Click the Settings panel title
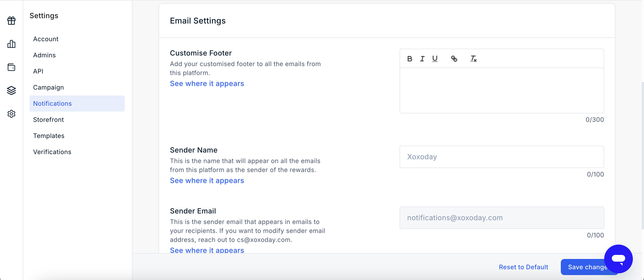Screen dimensions: 644x280 click(44, 15)
